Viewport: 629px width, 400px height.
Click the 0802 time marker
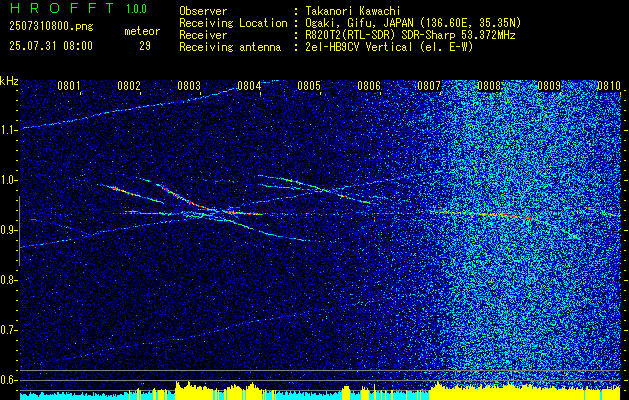[x=129, y=86]
